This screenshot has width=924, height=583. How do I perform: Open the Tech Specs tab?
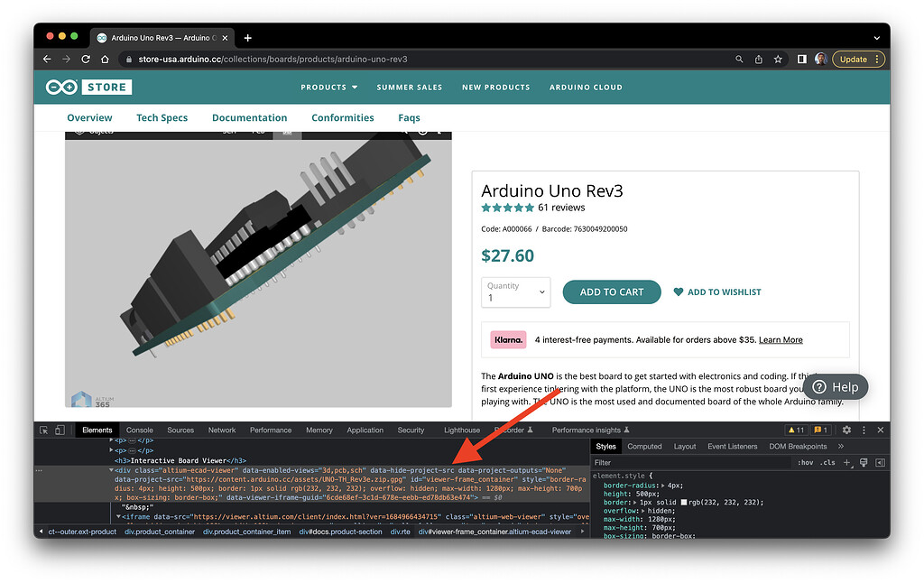pos(162,117)
